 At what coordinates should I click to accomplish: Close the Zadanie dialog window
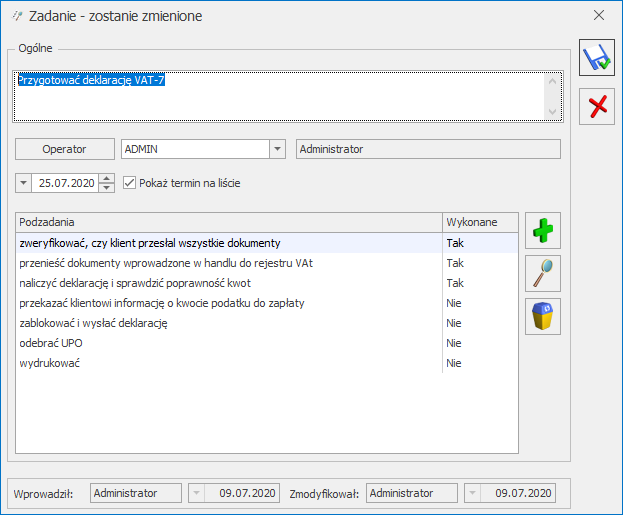click(599, 15)
